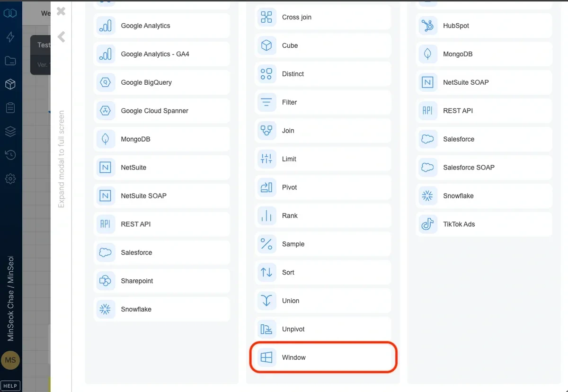Select the Pivot transform icon
568x392 pixels.
(266, 187)
